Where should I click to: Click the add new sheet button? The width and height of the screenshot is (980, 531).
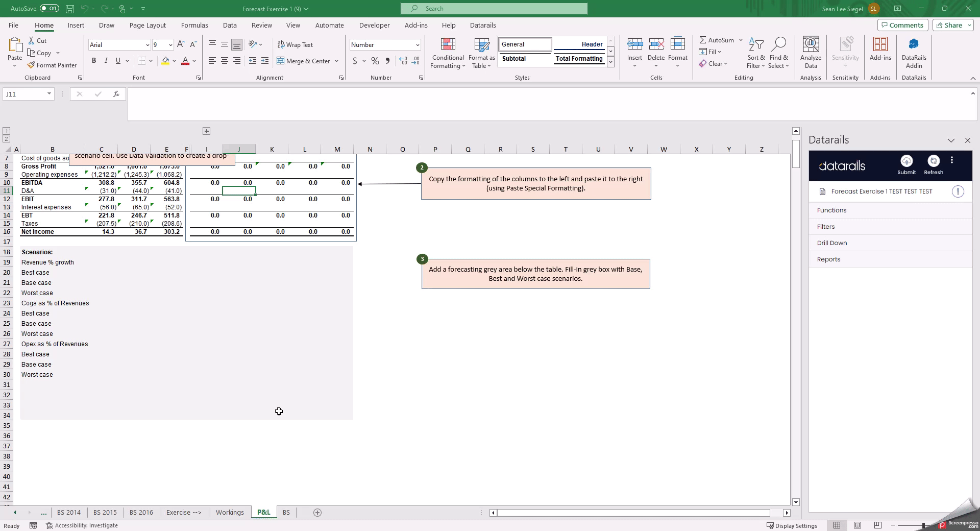[x=317, y=513]
